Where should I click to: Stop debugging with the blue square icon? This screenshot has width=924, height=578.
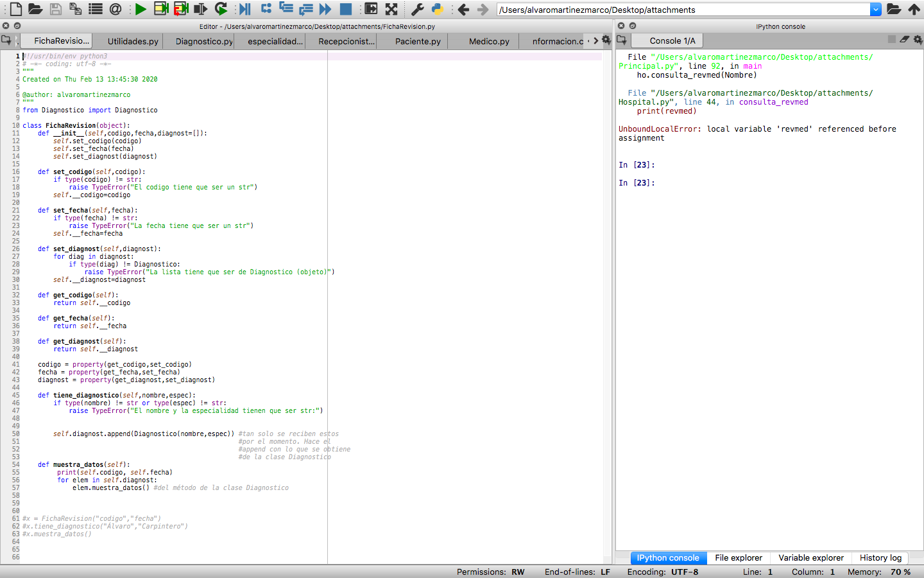(x=345, y=9)
